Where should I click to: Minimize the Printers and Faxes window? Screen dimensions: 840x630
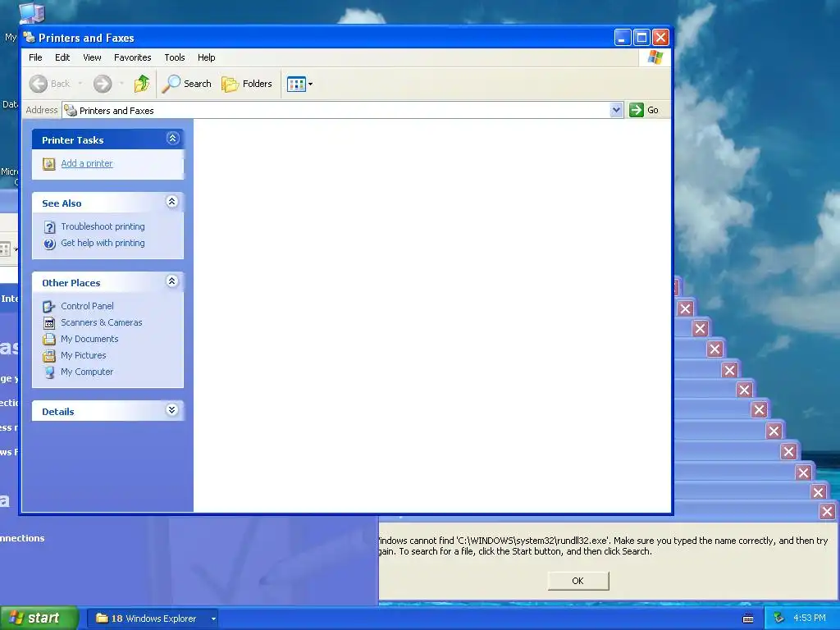click(623, 38)
